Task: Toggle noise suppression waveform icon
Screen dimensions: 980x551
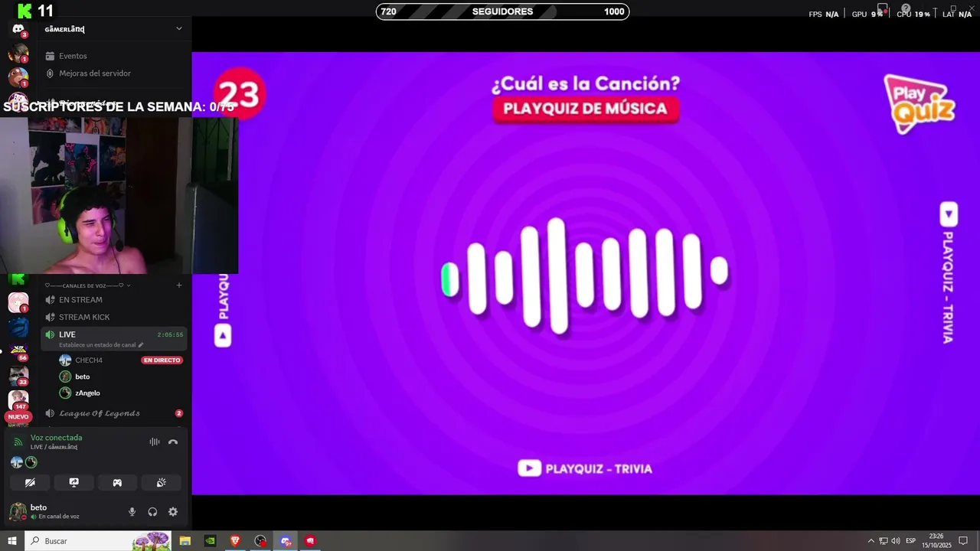Action: pyautogui.click(x=155, y=442)
